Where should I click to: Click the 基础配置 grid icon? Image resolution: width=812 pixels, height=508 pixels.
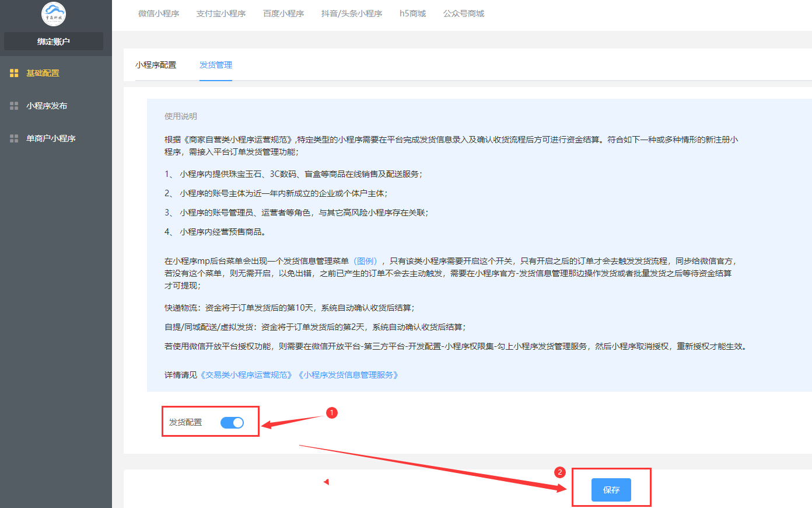click(x=14, y=73)
